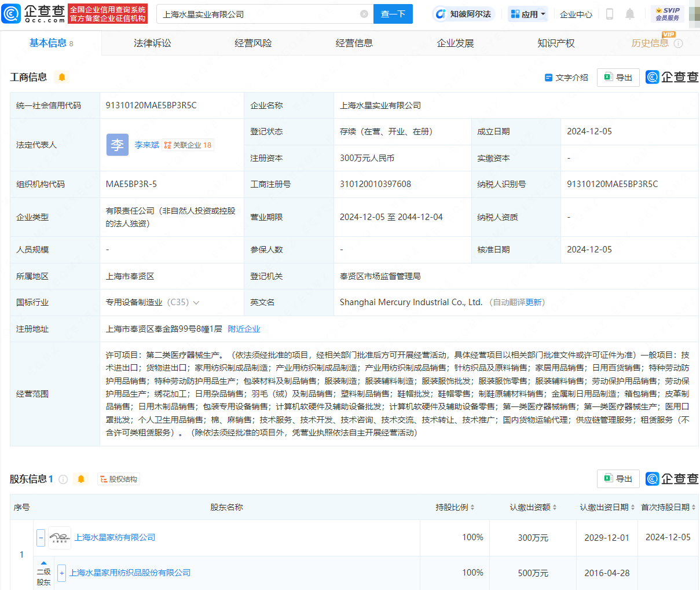The height and width of the screenshot is (590, 700).
Task: Switch to the 知识产权 tab
Action: [556, 43]
